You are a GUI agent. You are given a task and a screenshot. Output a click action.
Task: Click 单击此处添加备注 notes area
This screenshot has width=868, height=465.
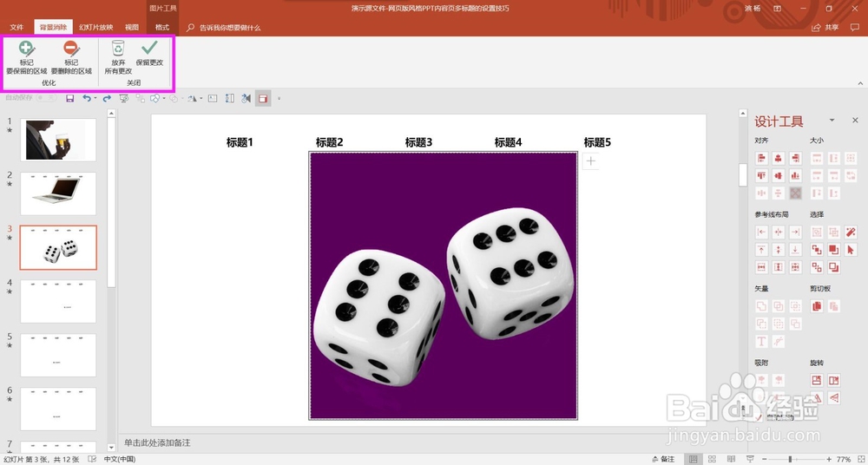[x=157, y=442]
